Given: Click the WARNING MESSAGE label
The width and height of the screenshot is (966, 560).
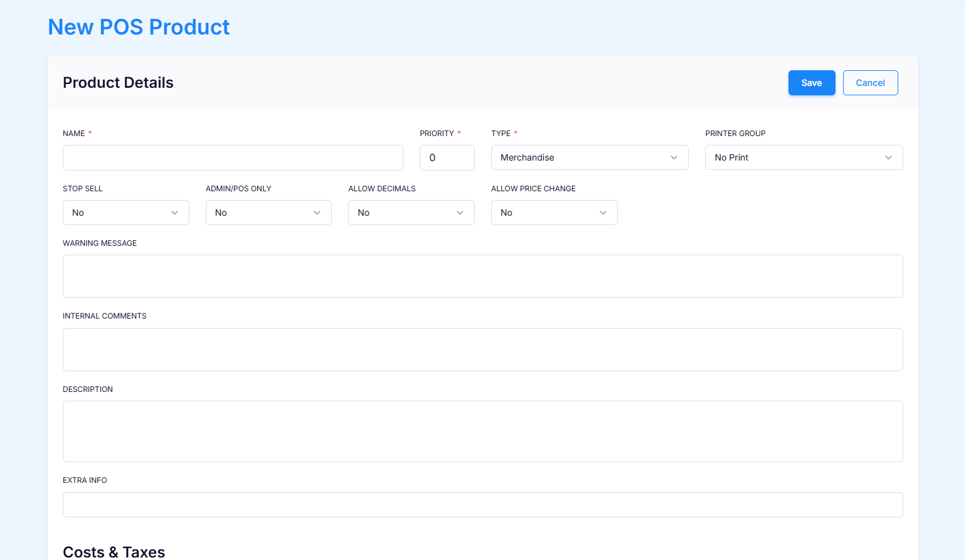Looking at the screenshot, I should [100, 243].
